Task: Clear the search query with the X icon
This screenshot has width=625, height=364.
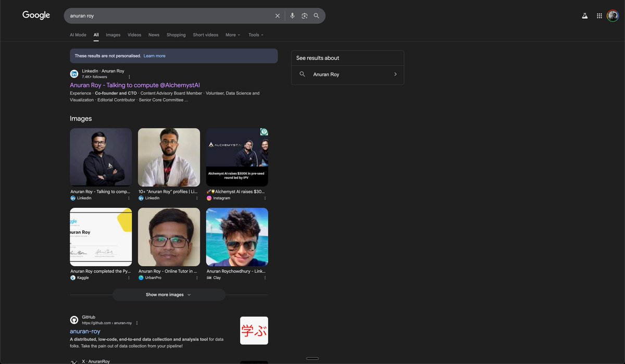Action: click(x=278, y=16)
